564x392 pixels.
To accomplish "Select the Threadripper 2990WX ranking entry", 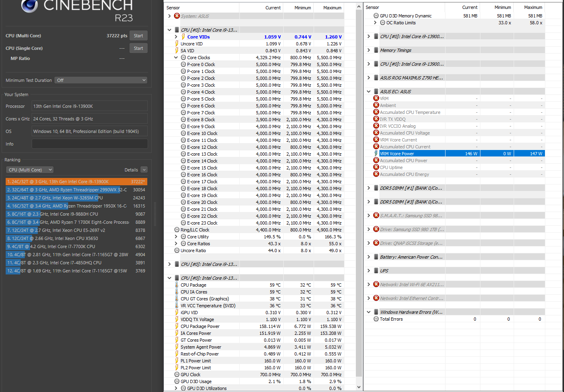I will point(76,190).
